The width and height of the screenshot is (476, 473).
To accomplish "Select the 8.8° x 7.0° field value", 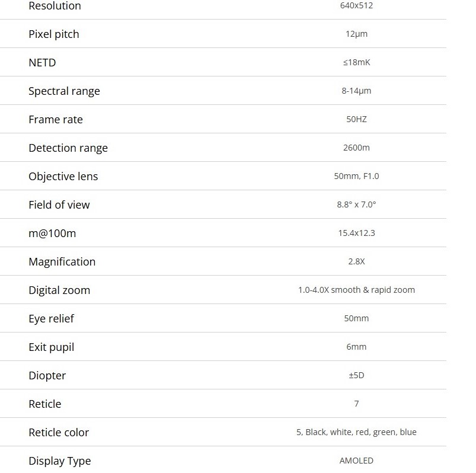I will [x=356, y=204].
